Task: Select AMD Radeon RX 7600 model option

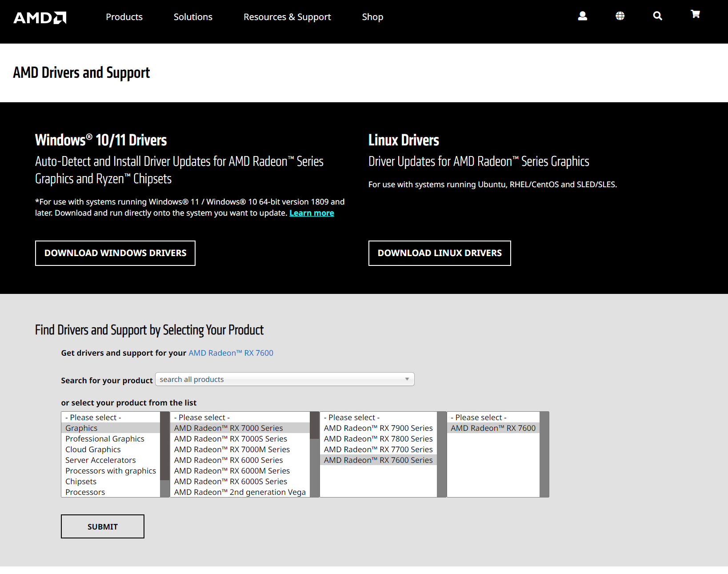Action: [493, 428]
